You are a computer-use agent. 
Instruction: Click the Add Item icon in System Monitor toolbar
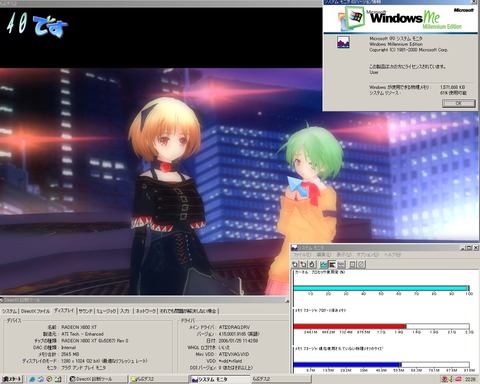click(295, 264)
